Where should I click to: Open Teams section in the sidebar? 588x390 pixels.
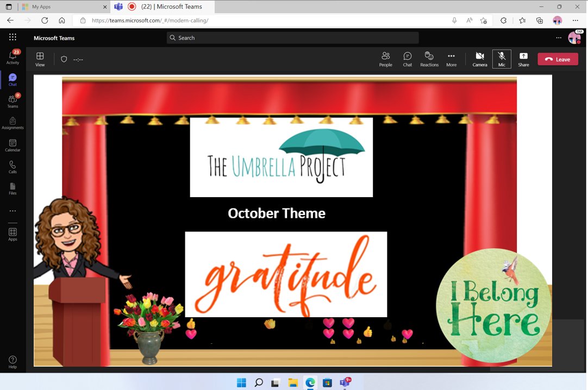pyautogui.click(x=12, y=101)
